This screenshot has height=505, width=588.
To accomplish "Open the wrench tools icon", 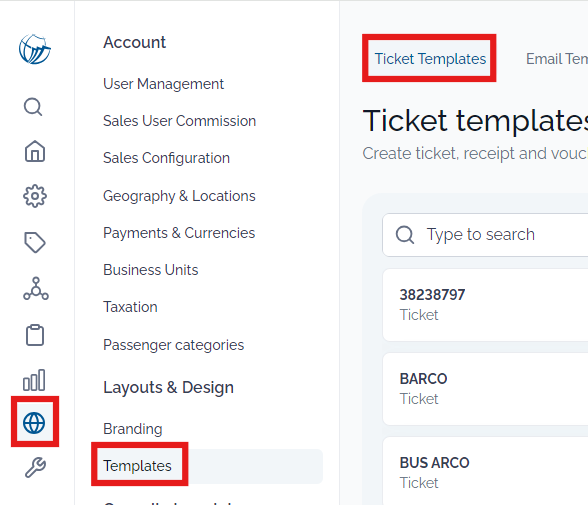I will point(35,467).
